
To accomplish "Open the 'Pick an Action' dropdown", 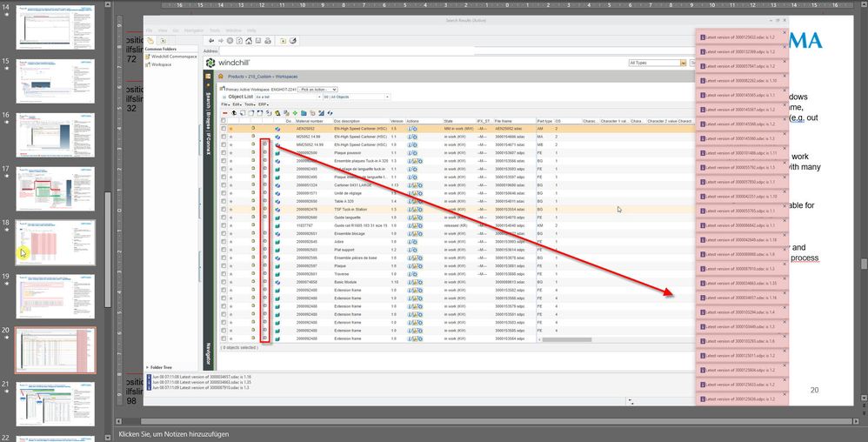I will click(318, 89).
